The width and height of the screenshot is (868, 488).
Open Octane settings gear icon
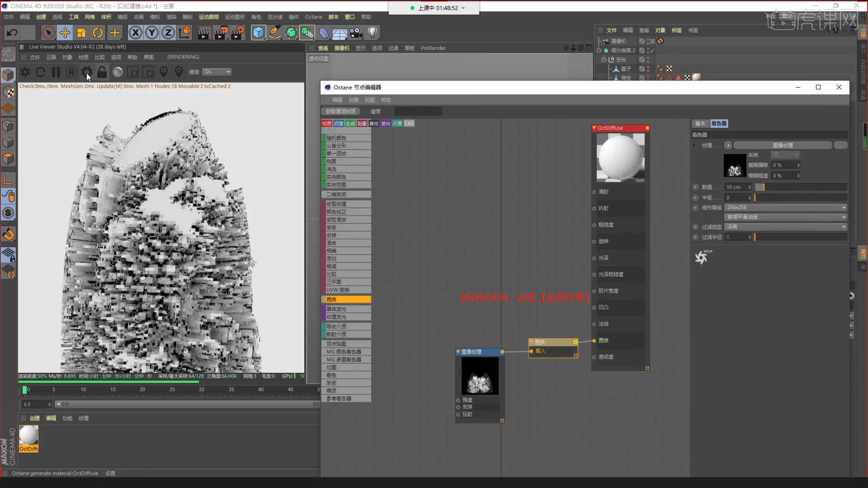pyautogui.click(x=86, y=72)
